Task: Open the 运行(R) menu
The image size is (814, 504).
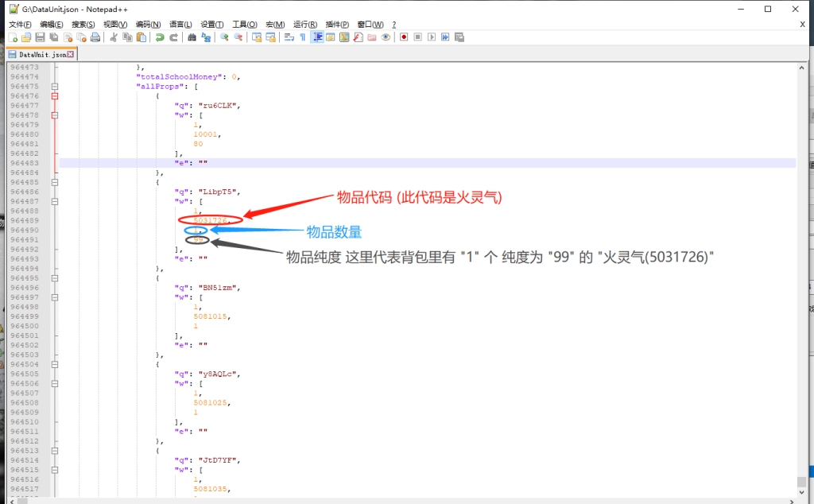Action: pyautogui.click(x=305, y=25)
